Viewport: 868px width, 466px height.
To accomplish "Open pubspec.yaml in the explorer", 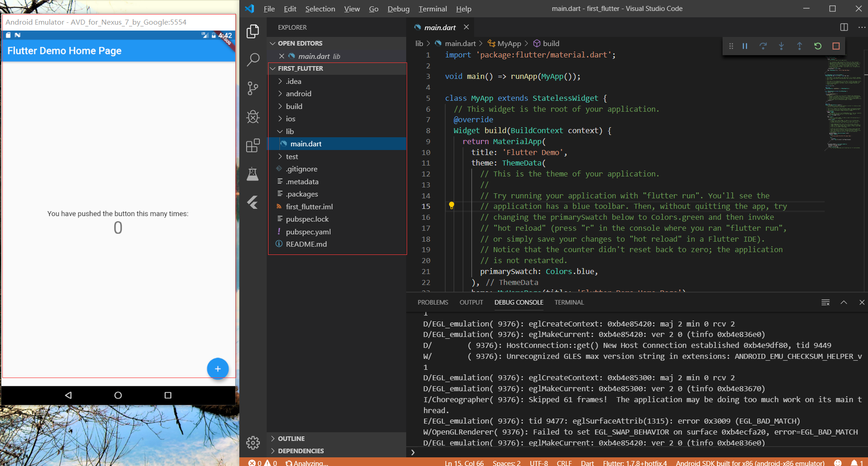I will [x=337, y=232].
